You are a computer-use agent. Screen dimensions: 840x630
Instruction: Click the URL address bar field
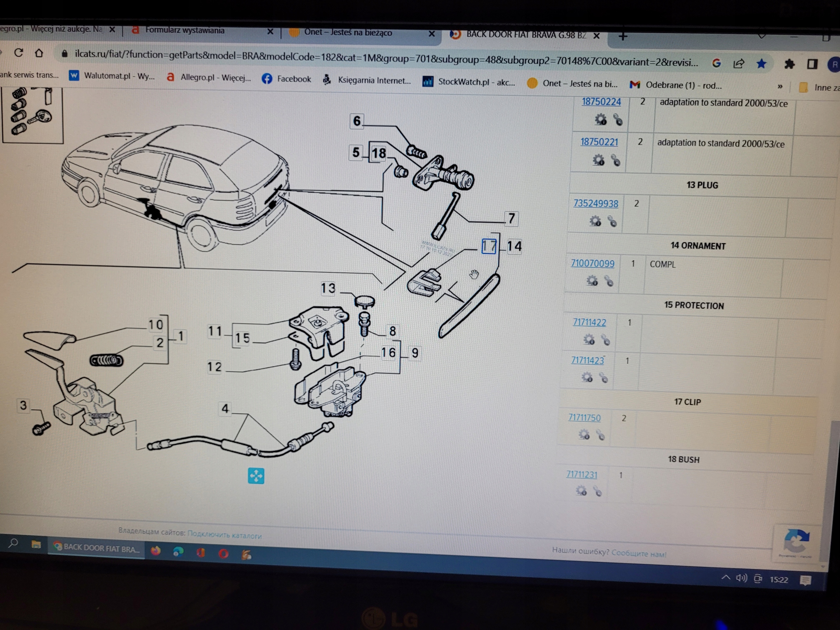(380, 58)
